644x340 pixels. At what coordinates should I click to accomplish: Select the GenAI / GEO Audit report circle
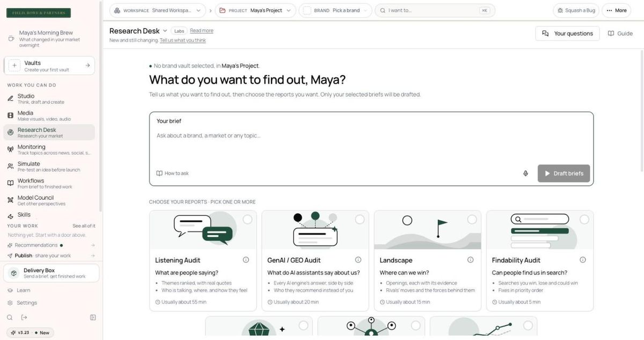(x=360, y=219)
